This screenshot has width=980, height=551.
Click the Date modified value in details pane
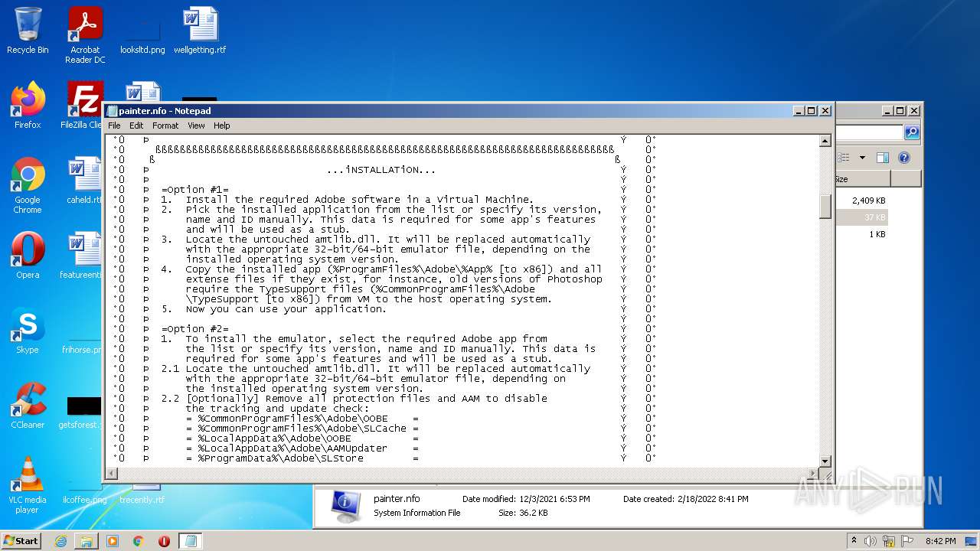pos(554,499)
